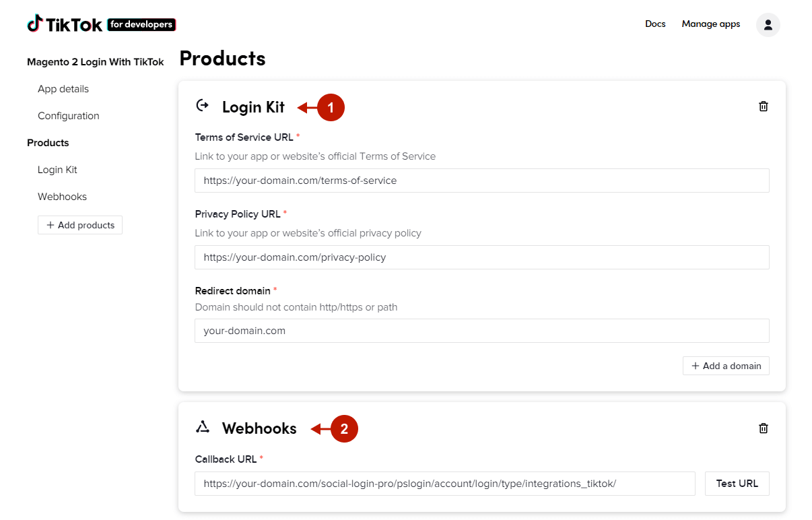Open the user profile avatar icon
Screen dimensions: 812x520
(768, 24)
